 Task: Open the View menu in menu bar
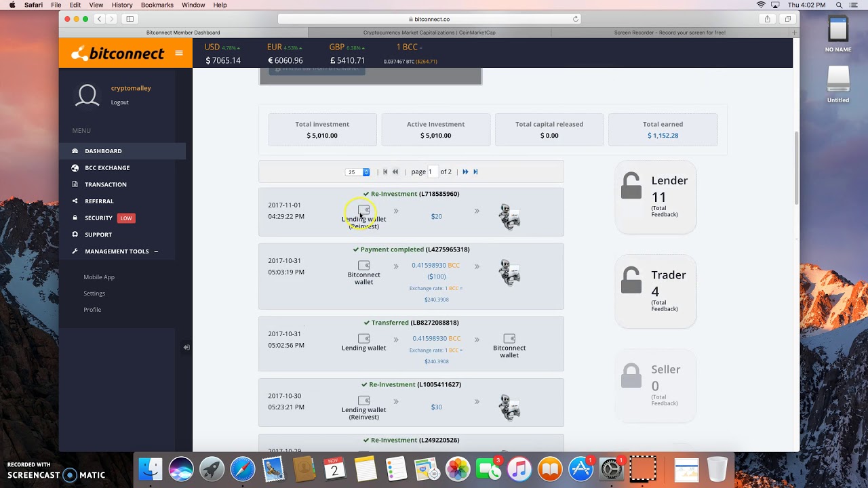point(96,5)
